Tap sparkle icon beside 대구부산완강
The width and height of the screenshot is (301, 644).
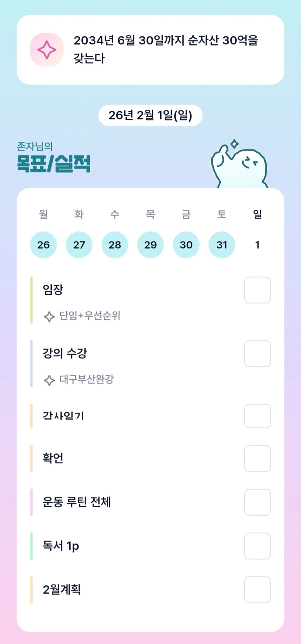click(49, 380)
